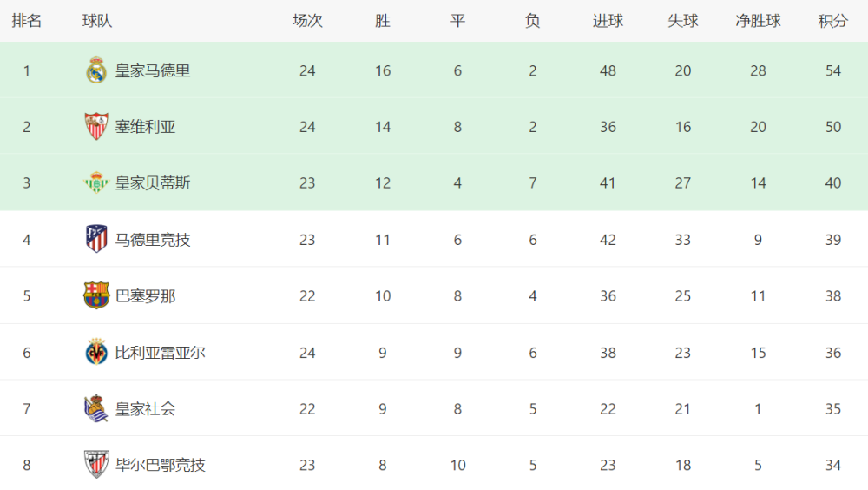The height and width of the screenshot is (490, 868).
Task: Click the 积分 column header
Action: 833,21
